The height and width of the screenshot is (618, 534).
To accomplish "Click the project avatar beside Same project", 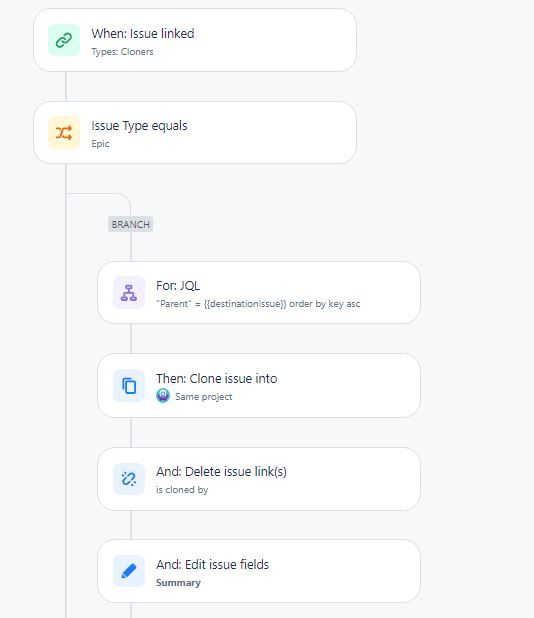I will [163, 396].
